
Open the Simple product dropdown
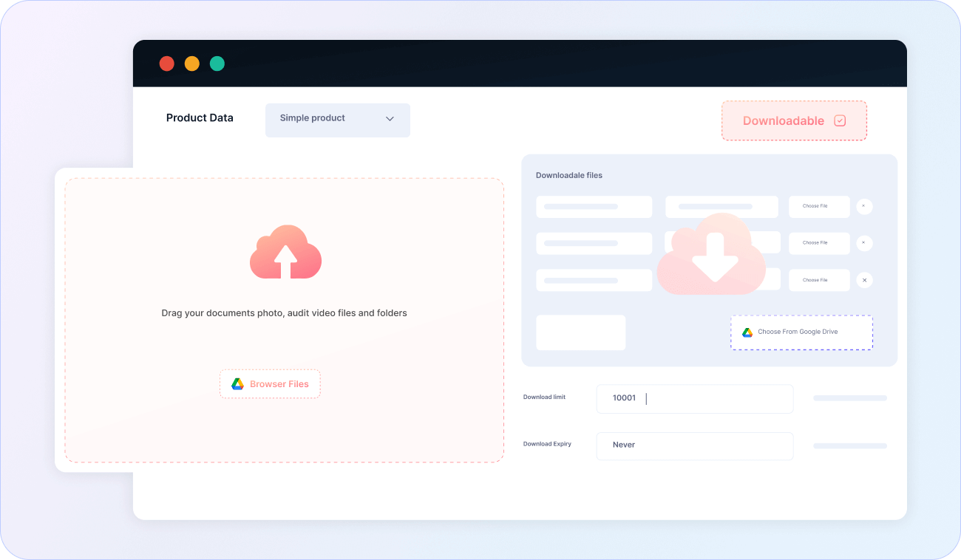tap(337, 120)
